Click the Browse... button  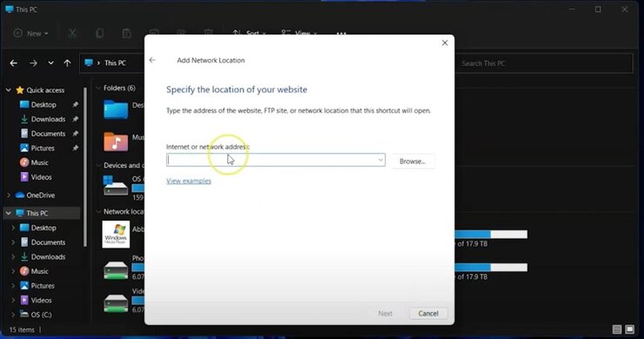pos(412,162)
